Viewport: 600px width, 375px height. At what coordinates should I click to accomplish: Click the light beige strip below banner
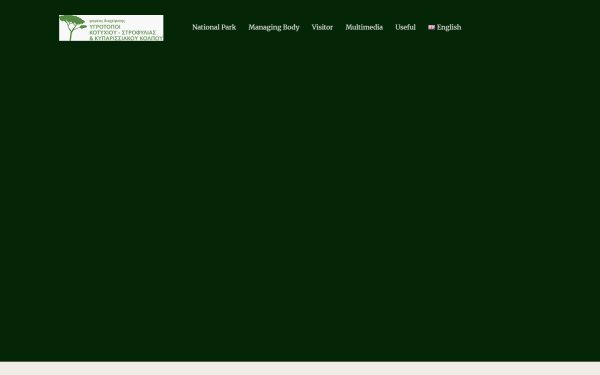(x=300, y=368)
